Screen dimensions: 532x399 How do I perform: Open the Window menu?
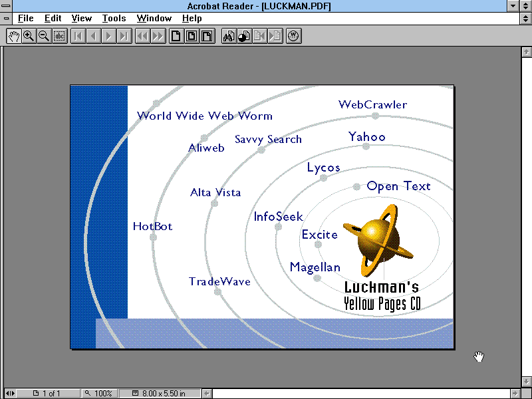pyautogui.click(x=154, y=19)
